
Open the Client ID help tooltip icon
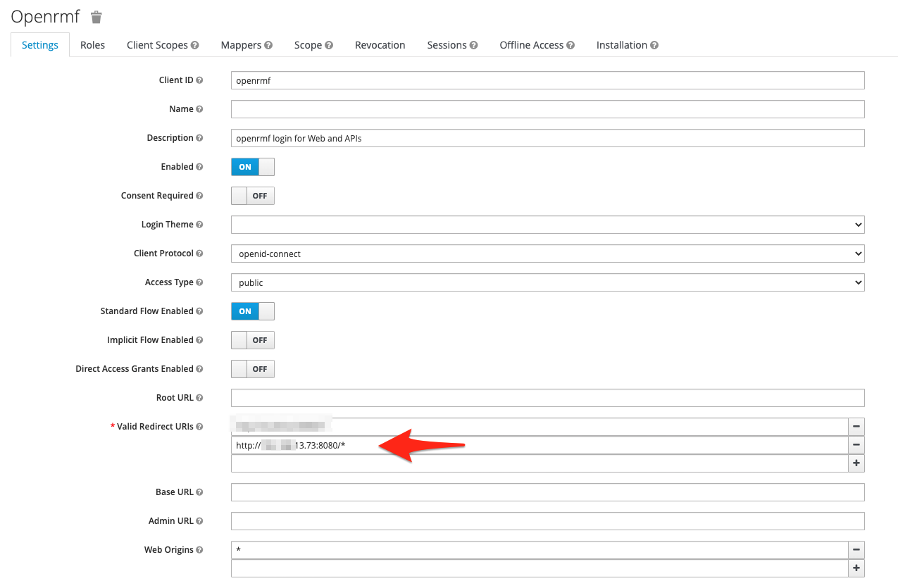(200, 80)
